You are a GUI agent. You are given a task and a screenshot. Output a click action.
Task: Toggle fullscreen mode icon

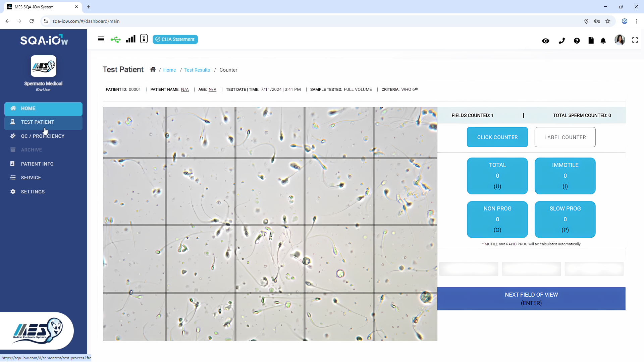635,40
